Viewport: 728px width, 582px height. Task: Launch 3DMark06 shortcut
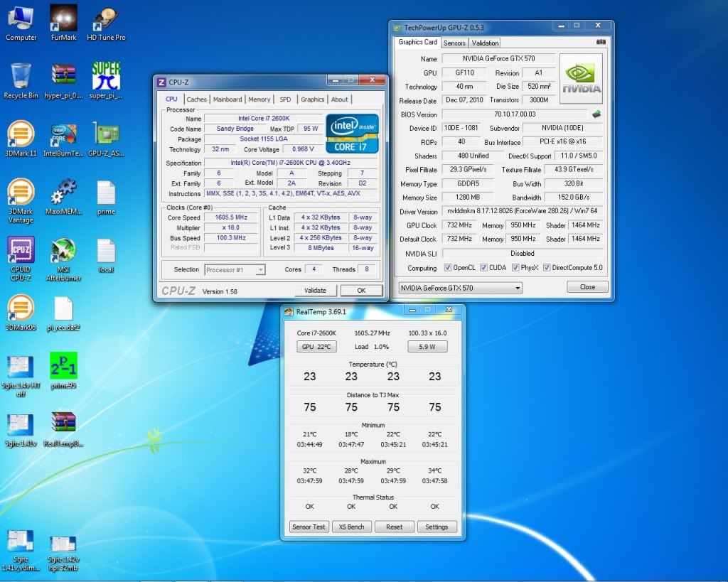click(x=21, y=313)
